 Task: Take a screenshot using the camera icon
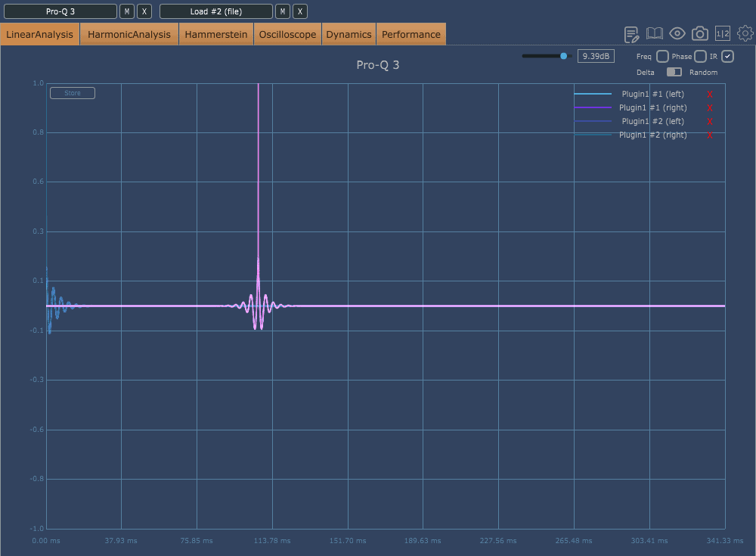click(x=699, y=33)
